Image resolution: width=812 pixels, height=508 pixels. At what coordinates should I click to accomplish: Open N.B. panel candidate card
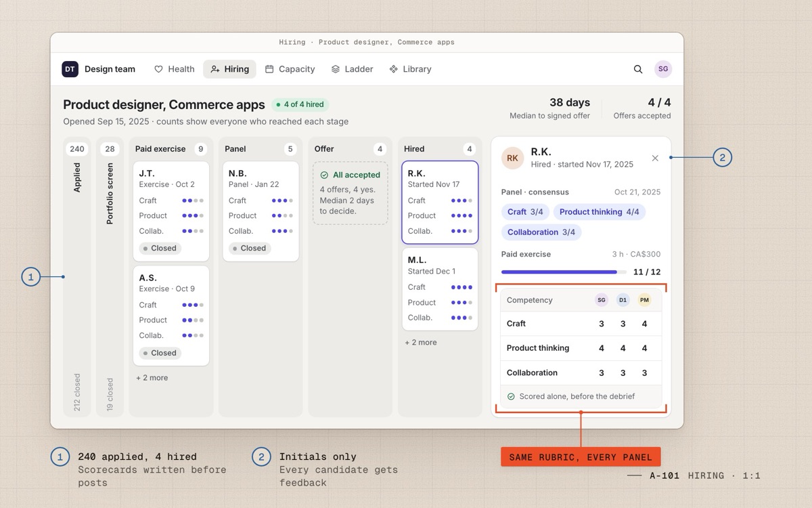(261, 211)
